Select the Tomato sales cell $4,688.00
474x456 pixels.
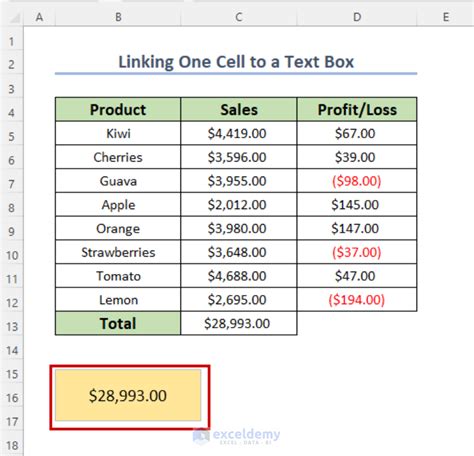(x=239, y=276)
